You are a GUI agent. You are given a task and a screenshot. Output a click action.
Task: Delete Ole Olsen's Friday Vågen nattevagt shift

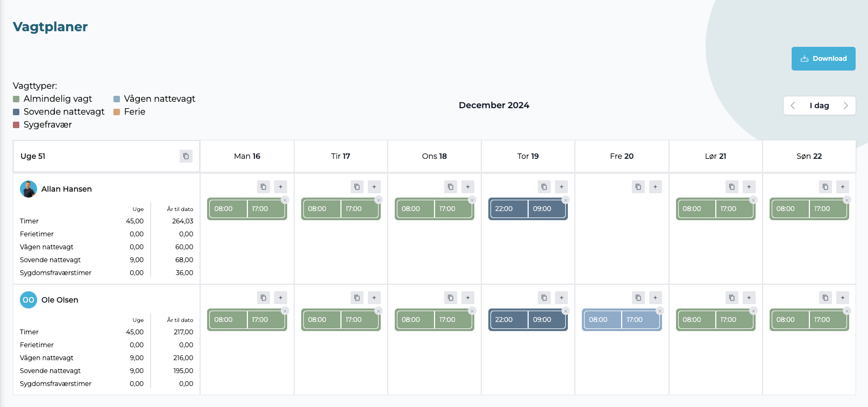(660, 311)
